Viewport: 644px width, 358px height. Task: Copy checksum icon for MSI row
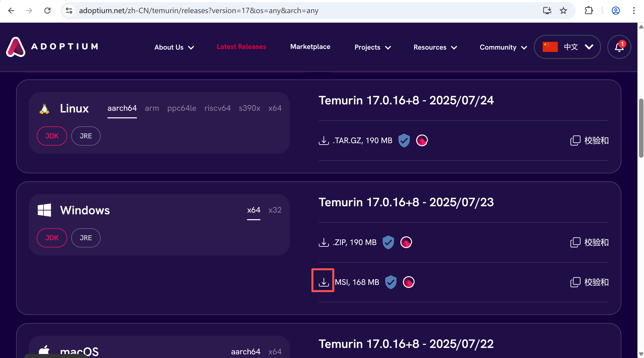tap(575, 282)
